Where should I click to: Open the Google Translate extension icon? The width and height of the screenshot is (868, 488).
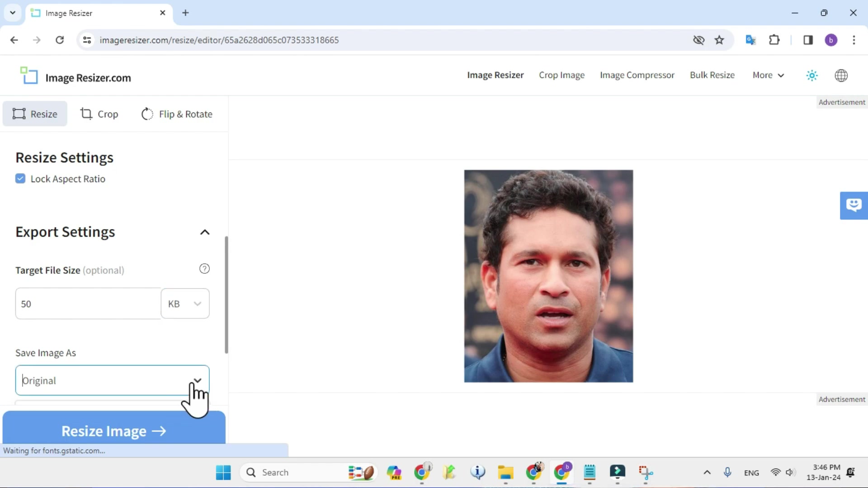pos(750,40)
